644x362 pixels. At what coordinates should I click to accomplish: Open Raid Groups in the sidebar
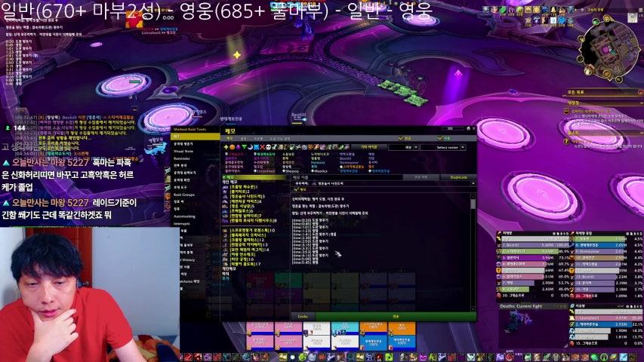183,195
